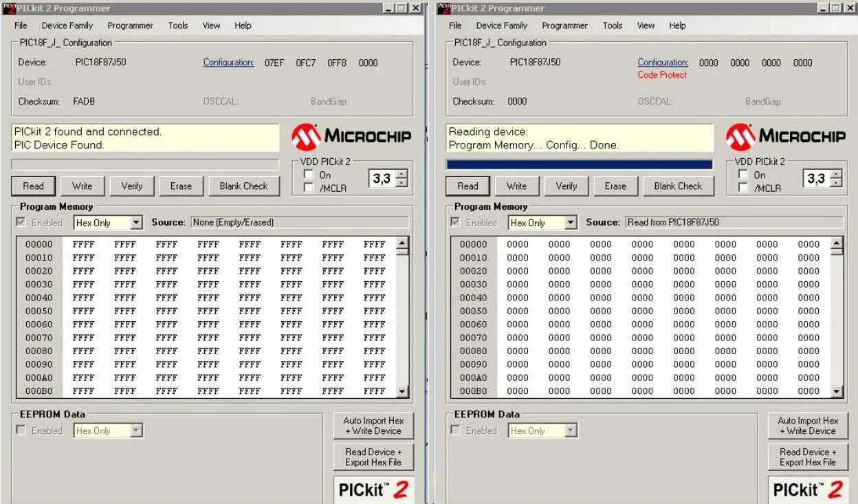Maximize the right PICkit 2 Programmer window

[837, 8]
